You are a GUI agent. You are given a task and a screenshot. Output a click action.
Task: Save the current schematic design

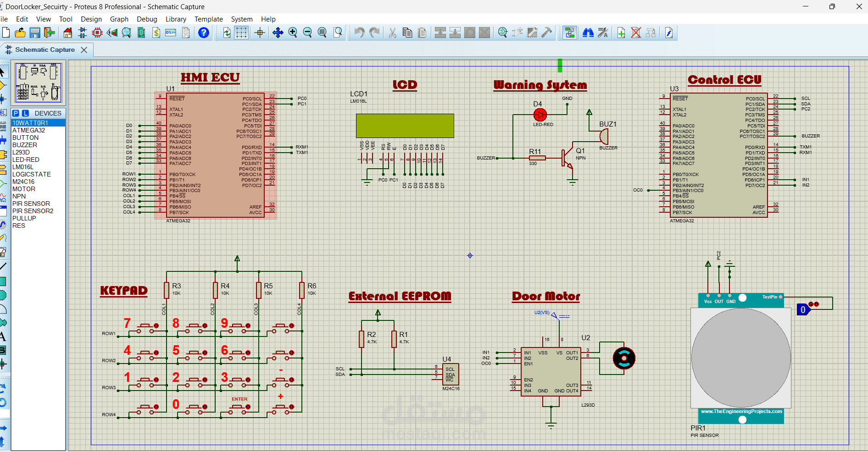[35, 33]
